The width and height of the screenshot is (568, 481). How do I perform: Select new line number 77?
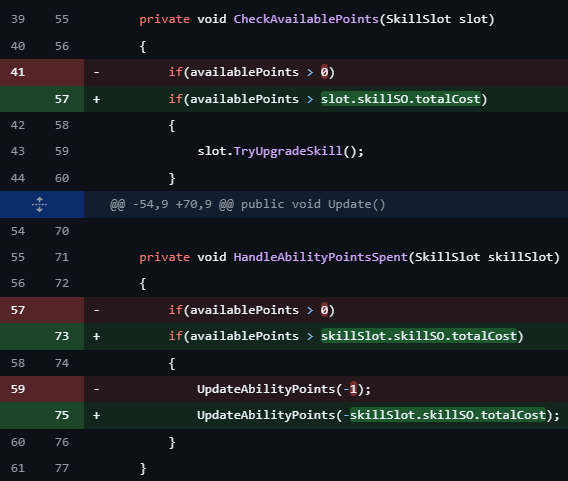[62, 468]
